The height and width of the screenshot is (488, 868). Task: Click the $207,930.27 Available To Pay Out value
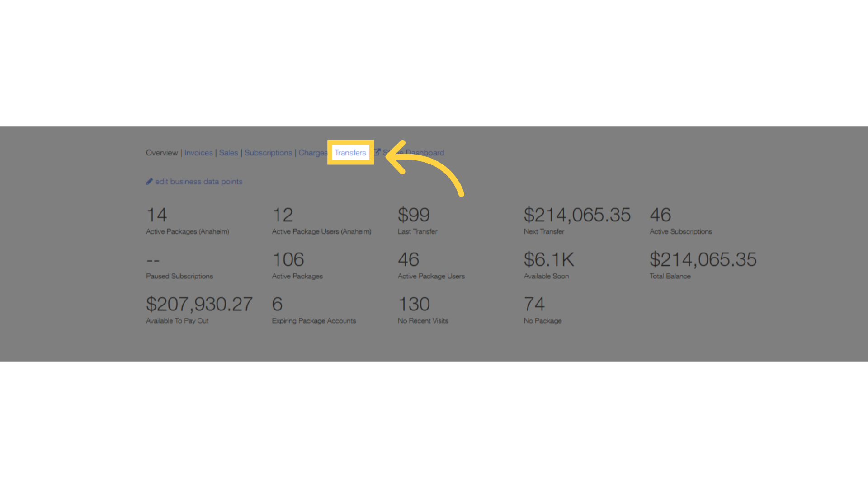pyautogui.click(x=199, y=304)
